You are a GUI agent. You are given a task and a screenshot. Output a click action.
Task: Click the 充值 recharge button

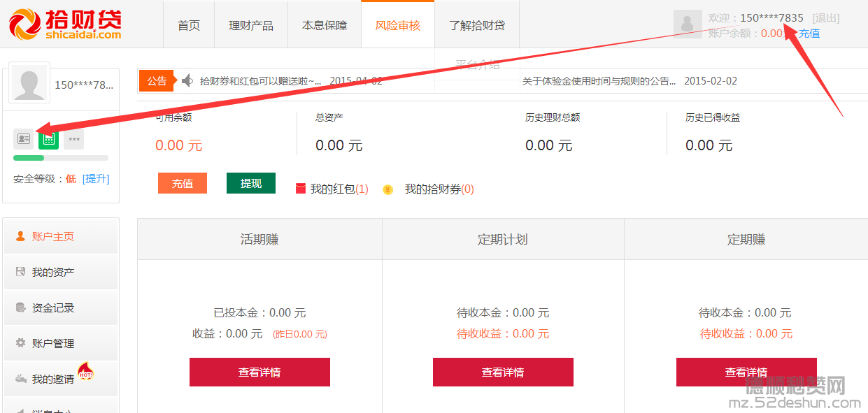point(182,183)
